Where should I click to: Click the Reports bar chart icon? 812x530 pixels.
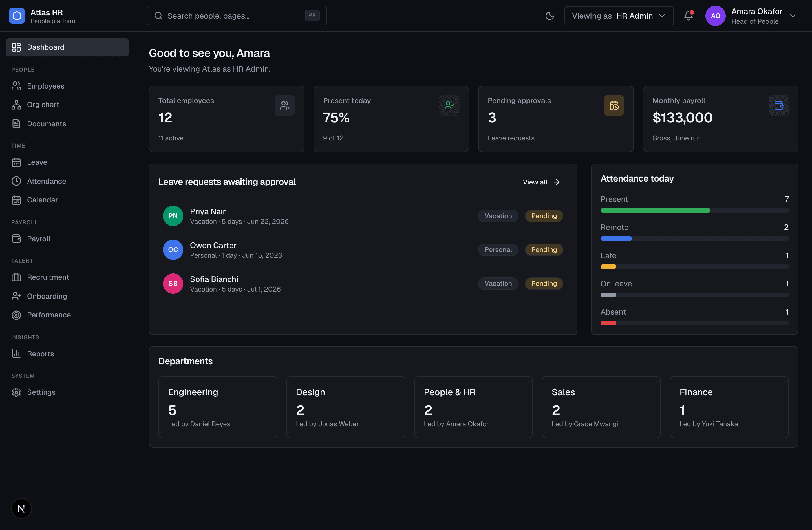click(x=16, y=354)
